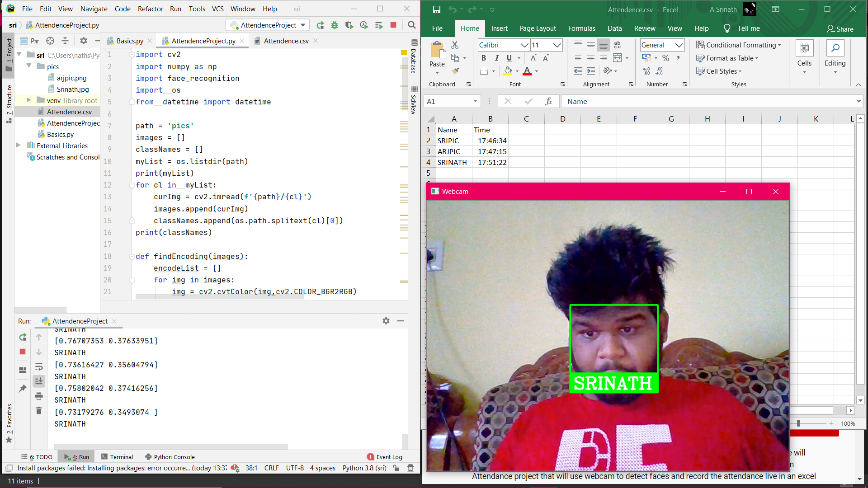Open the Calibri font name dropdown
Screen dimensions: 868x488
coord(524,45)
